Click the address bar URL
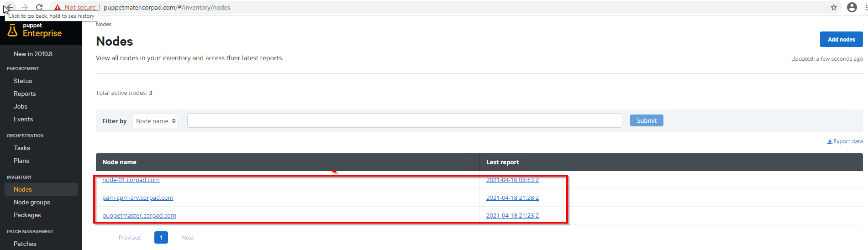The width and height of the screenshot is (868, 250). pos(167,7)
